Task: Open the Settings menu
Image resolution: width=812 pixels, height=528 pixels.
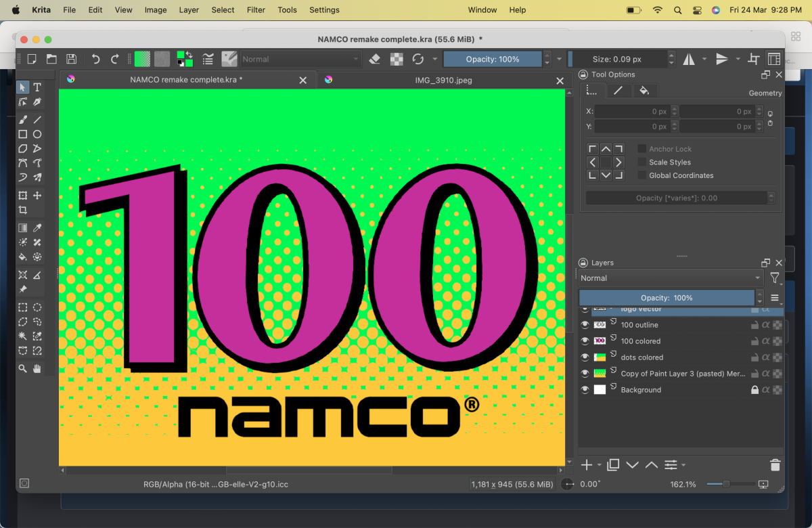Action: pyautogui.click(x=324, y=10)
